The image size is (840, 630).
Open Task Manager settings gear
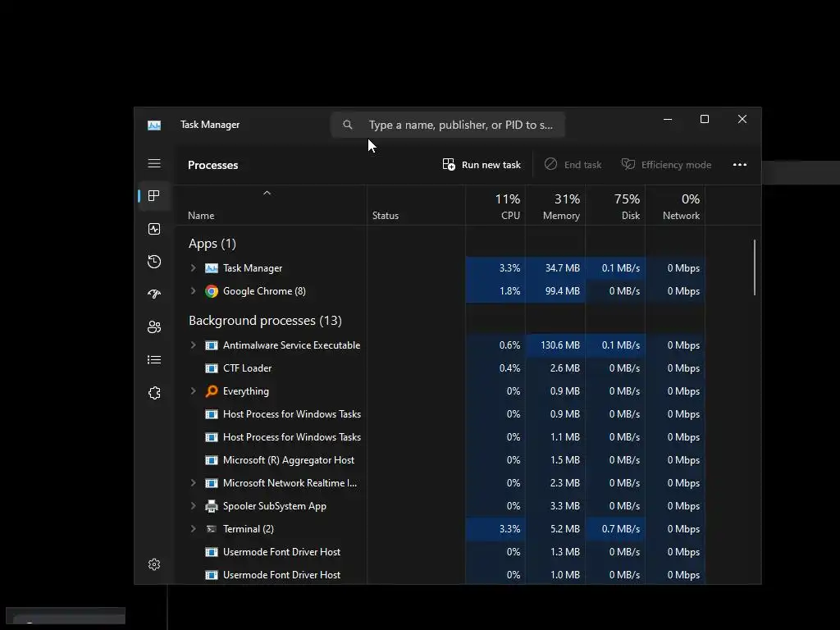(154, 564)
